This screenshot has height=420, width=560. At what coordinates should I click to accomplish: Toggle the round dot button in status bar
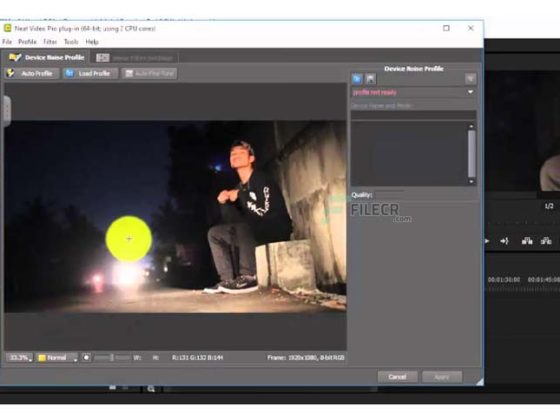click(x=86, y=358)
